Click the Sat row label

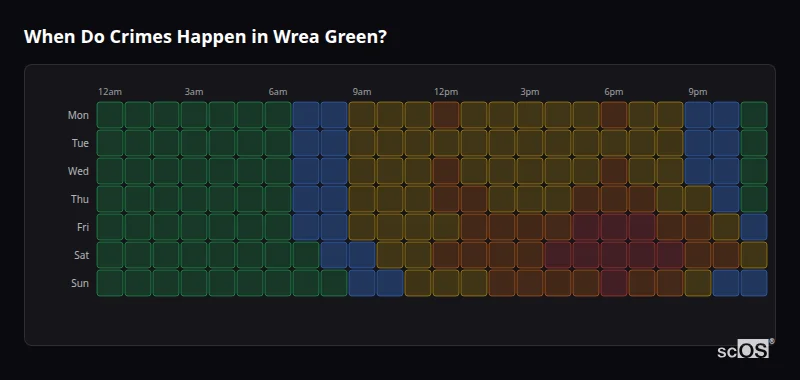coord(81,256)
